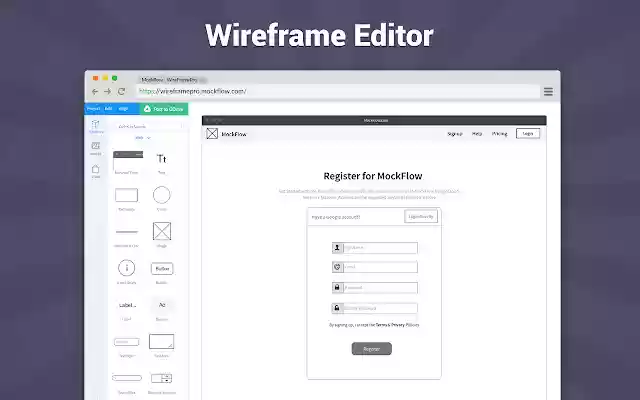Screen dimensions: 640x400
Task: Click the component search field
Action: [149, 127]
